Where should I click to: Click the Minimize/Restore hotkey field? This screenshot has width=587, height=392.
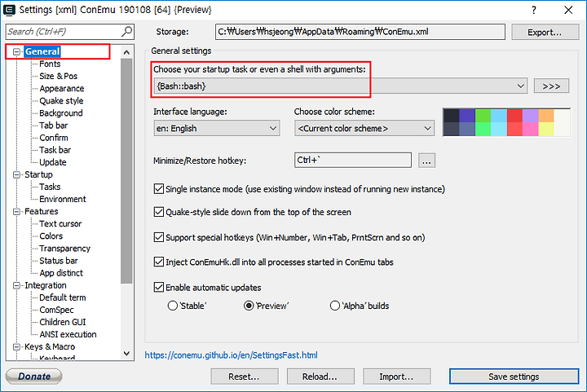click(353, 160)
